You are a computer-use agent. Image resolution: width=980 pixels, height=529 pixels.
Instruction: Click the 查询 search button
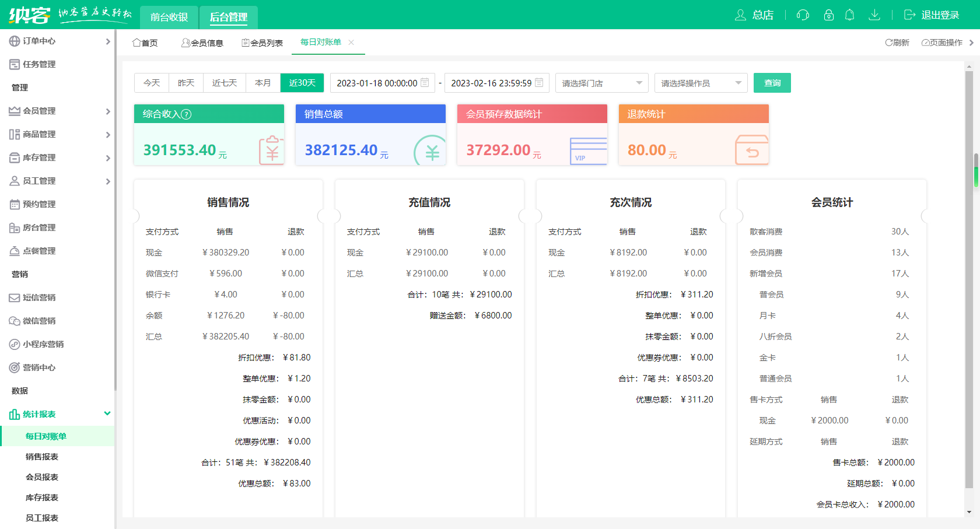coord(772,83)
